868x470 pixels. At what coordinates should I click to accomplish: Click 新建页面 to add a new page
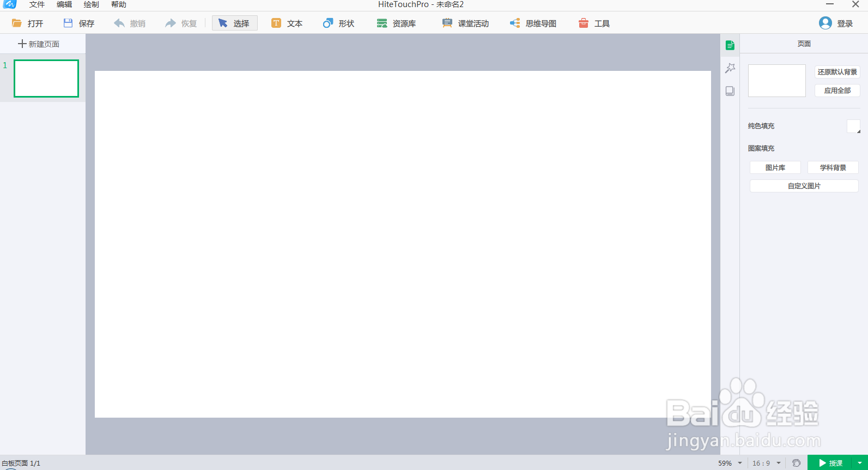click(39, 44)
